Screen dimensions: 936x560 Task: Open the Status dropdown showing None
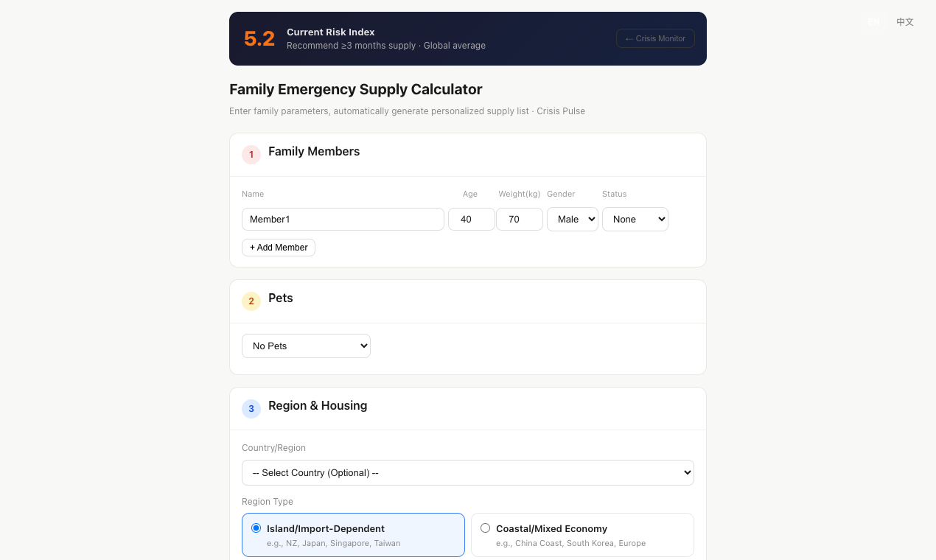[x=635, y=220]
